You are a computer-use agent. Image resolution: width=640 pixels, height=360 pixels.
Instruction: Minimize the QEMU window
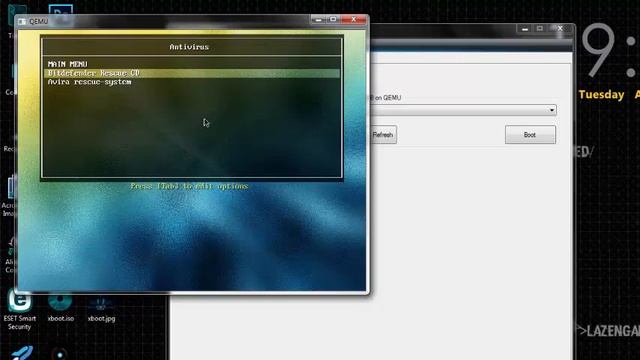318,19
